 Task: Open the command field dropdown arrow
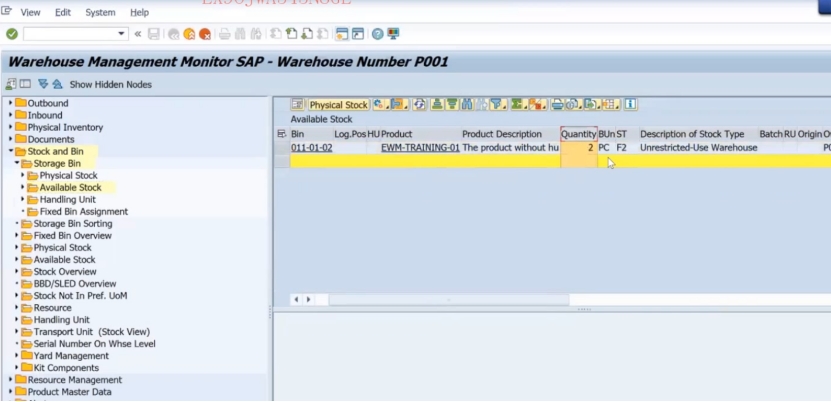point(121,34)
